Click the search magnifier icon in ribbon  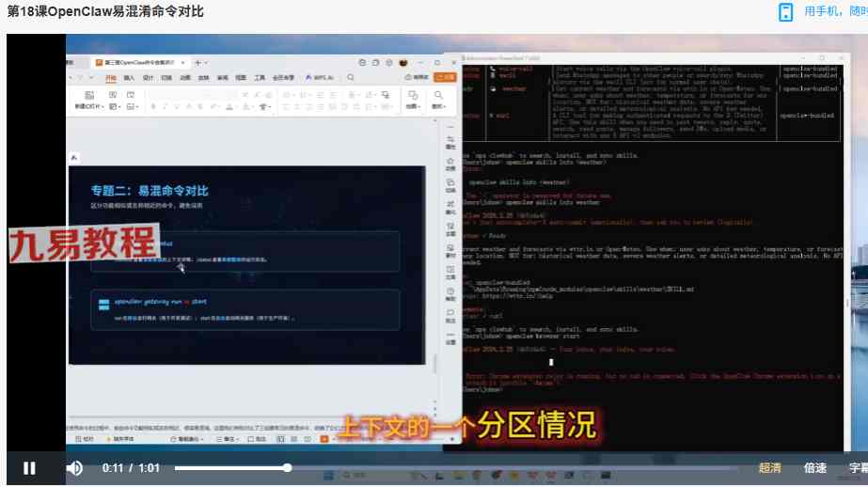[351, 77]
